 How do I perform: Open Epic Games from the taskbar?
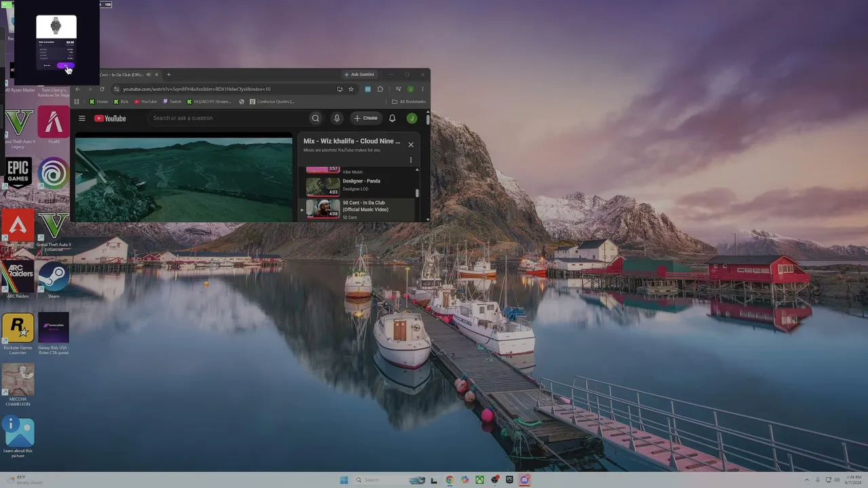(x=509, y=480)
